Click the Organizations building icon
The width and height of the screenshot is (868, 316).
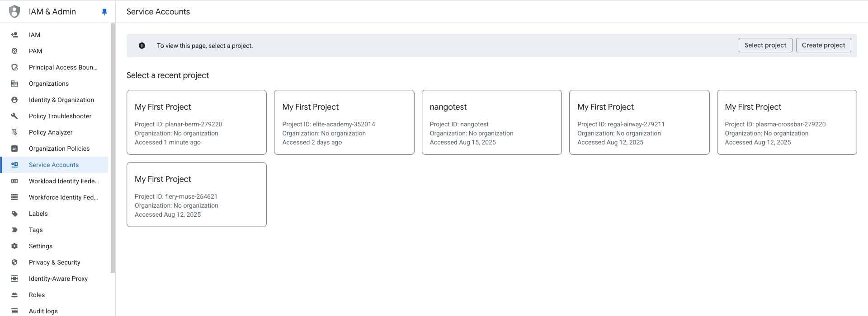(14, 84)
